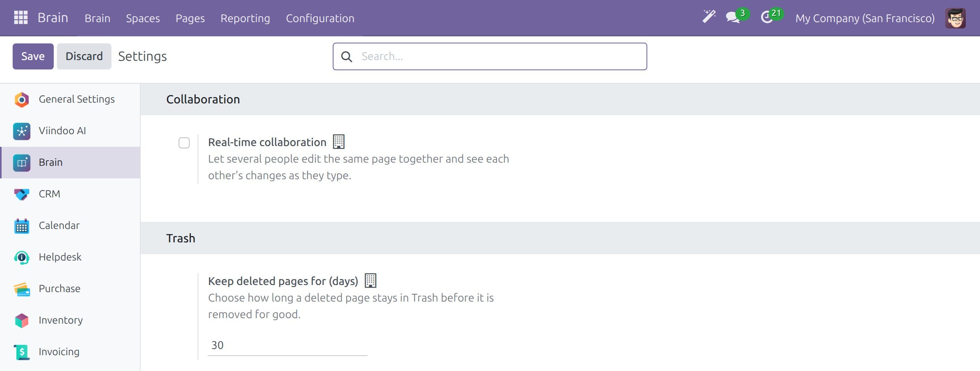Open the Pages menu

(190, 18)
